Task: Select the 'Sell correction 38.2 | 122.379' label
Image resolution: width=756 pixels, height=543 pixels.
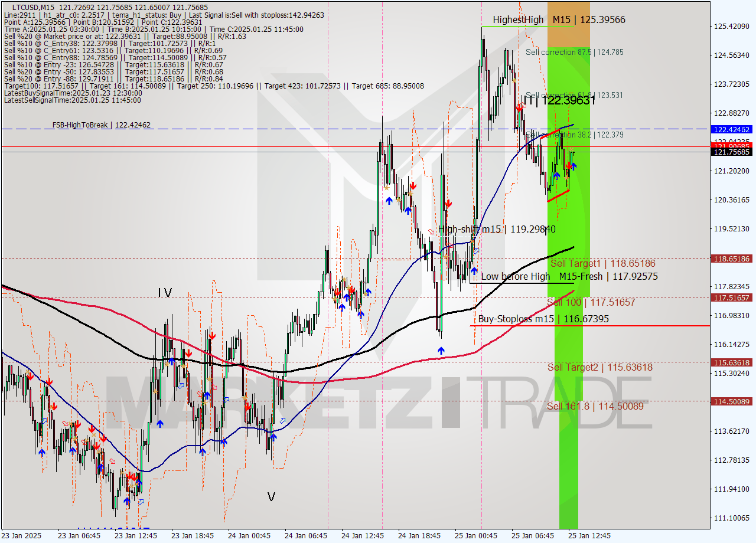Action: click(x=574, y=135)
